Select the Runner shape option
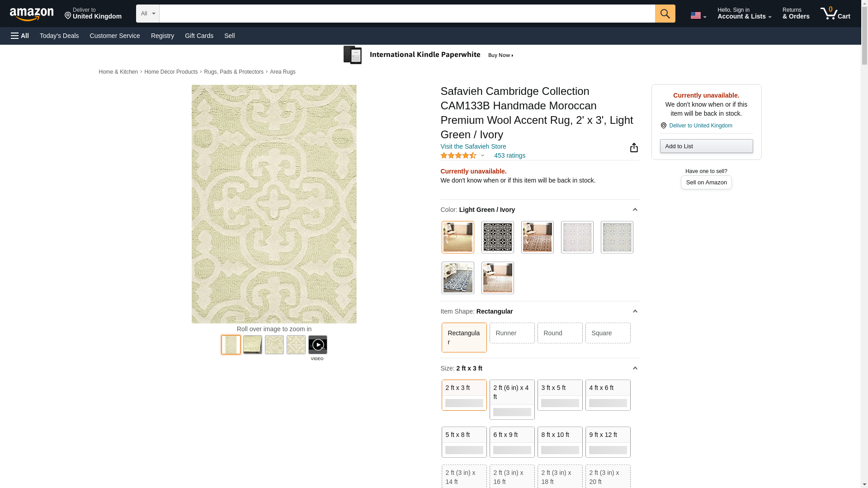This screenshot has width=868, height=488. (x=512, y=333)
